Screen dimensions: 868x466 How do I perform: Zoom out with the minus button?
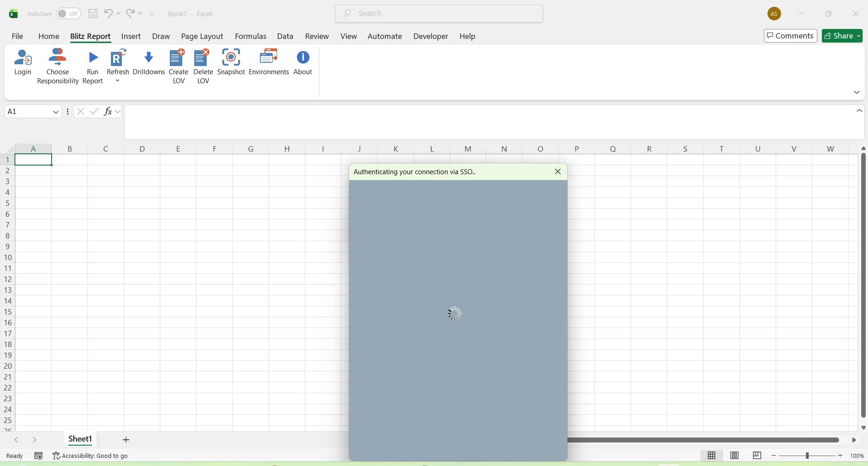coord(774,456)
